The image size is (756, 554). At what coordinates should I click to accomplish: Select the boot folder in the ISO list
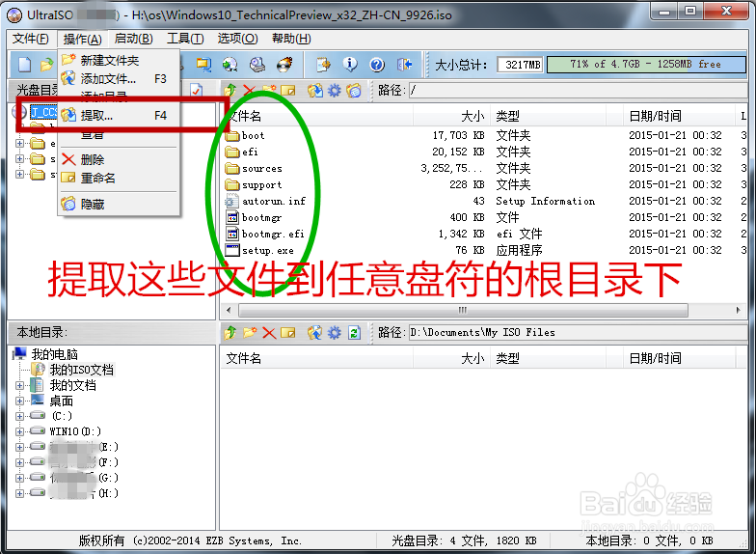pyautogui.click(x=253, y=135)
